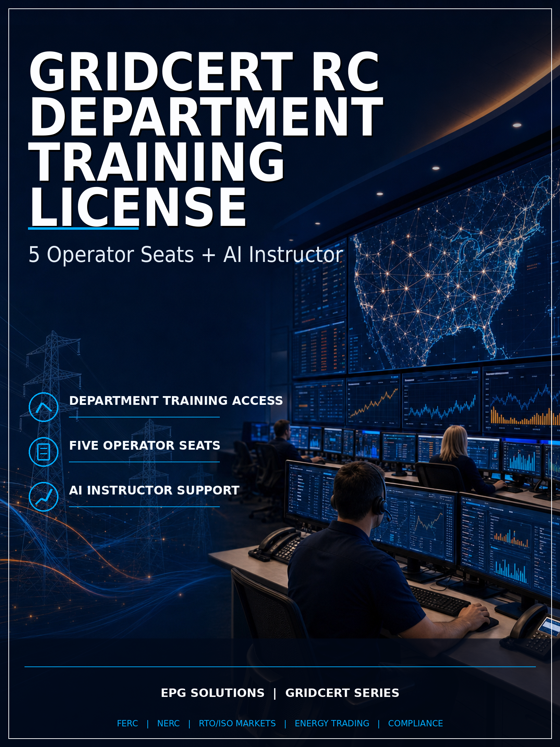Click the '5 Operator Seats + AI Instructor' subtitle

pos(186,255)
